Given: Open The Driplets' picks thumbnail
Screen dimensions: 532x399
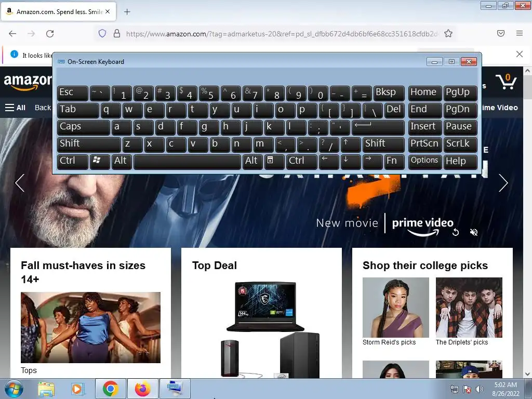Looking at the screenshot, I should point(469,308).
